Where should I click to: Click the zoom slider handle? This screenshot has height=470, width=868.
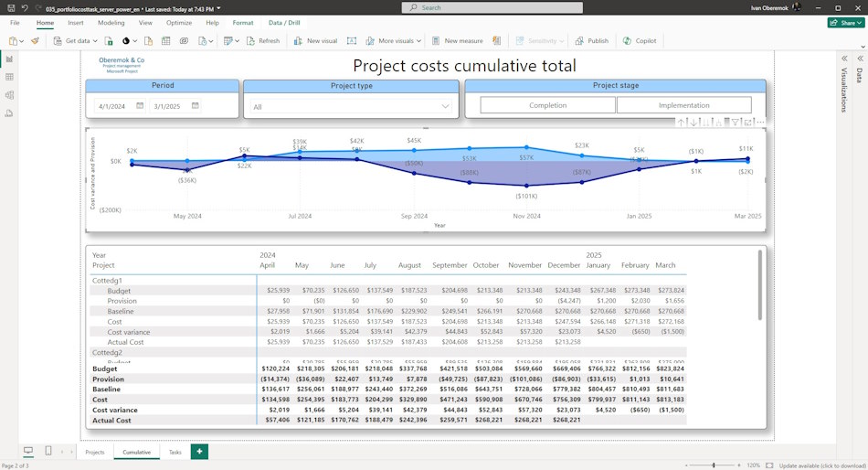tap(714, 465)
